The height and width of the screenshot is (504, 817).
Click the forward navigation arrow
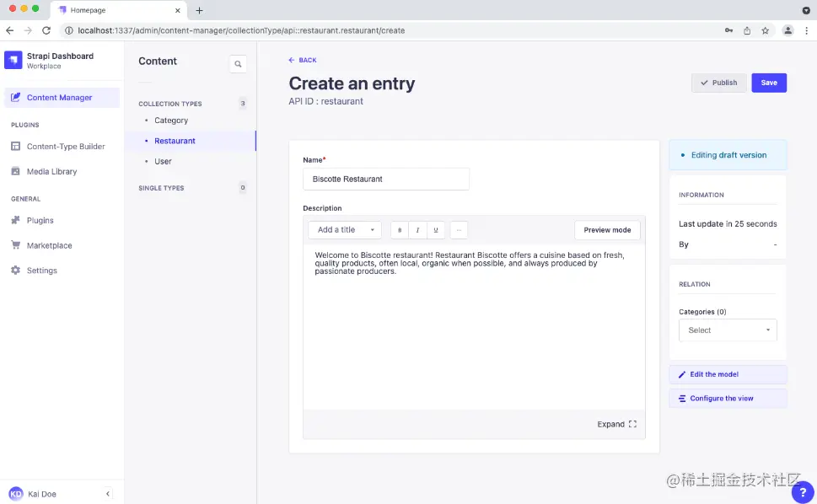click(28, 30)
